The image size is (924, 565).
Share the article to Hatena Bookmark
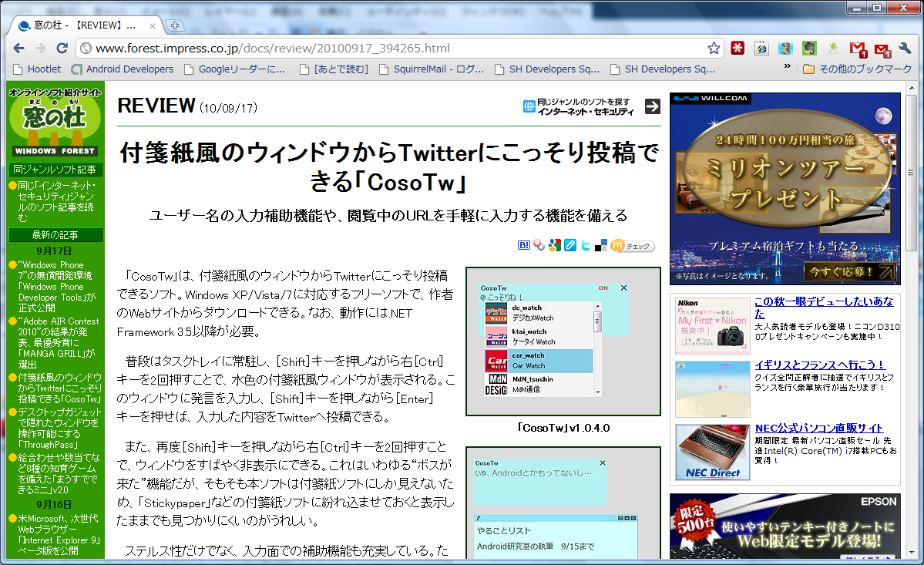524,245
